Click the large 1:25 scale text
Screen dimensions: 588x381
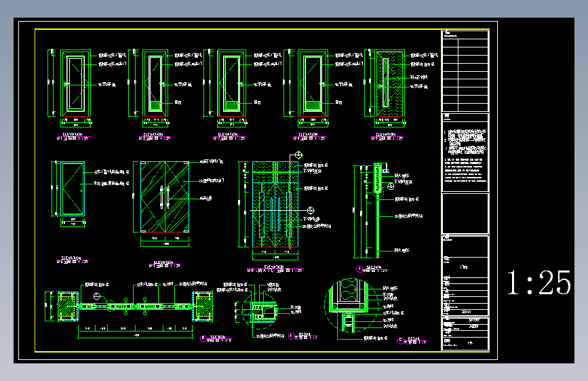point(539,283)
